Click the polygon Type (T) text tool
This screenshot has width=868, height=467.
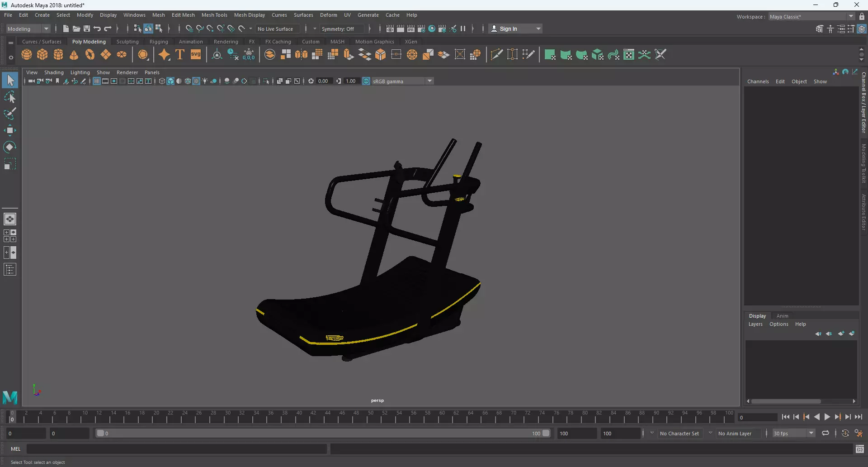[x=180, y=55]
